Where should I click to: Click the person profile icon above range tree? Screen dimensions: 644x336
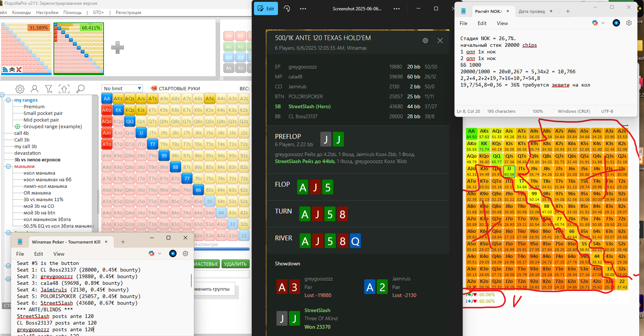point(35,89)
